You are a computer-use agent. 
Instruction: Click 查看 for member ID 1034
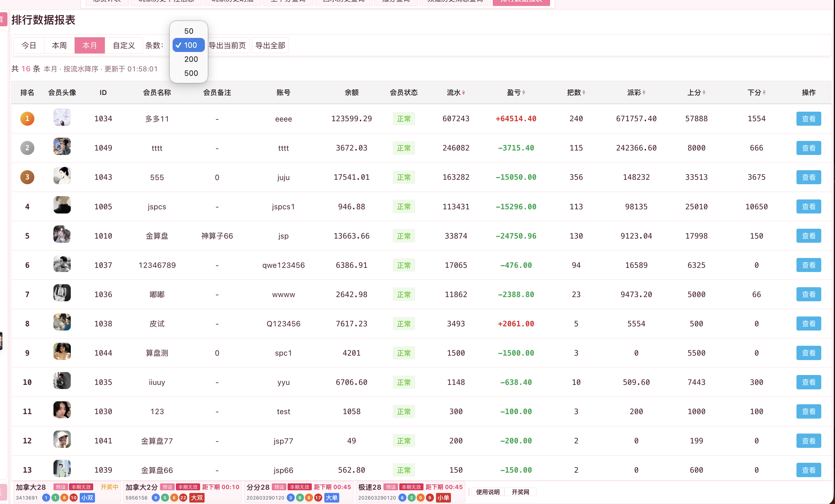click(x=808, y=119)
